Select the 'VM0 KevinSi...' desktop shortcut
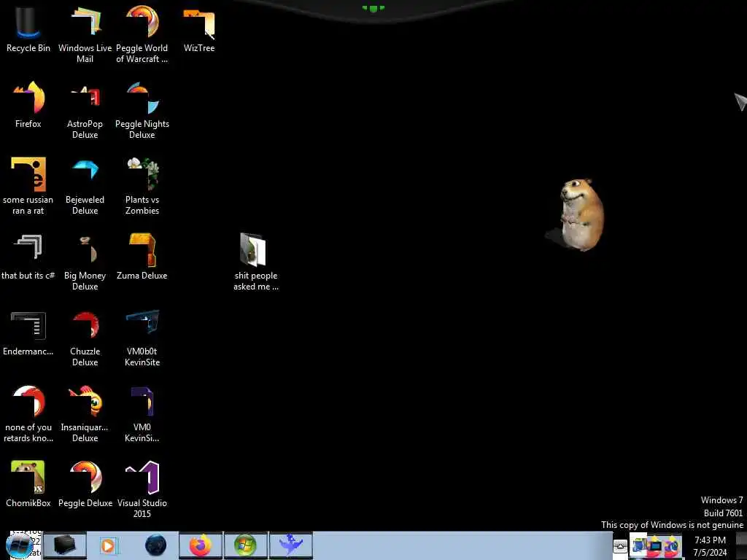 [x=142, y=413]
